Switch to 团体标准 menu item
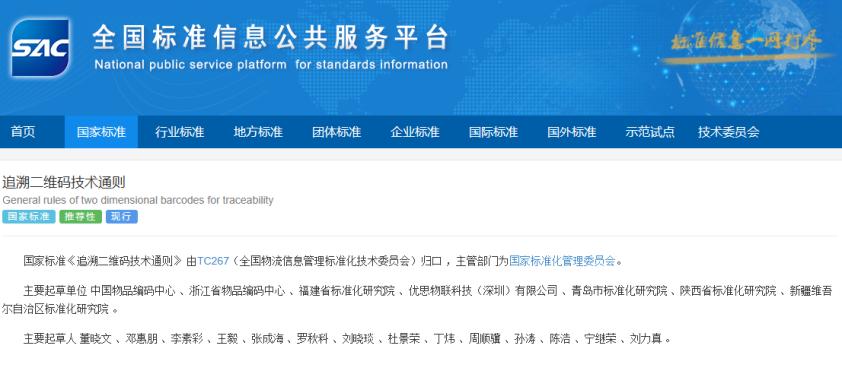Viewport: 842px width, 371px height. pos(336,132)
